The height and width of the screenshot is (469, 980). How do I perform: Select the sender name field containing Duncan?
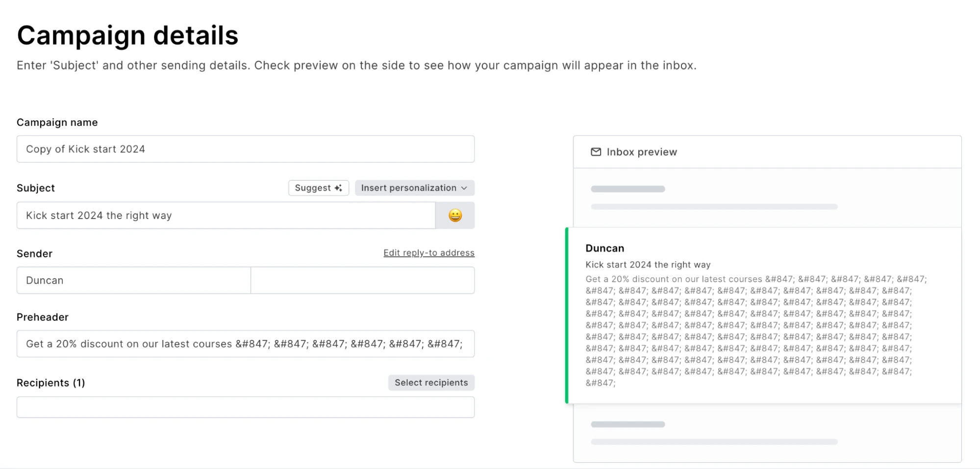click(133, 280)
